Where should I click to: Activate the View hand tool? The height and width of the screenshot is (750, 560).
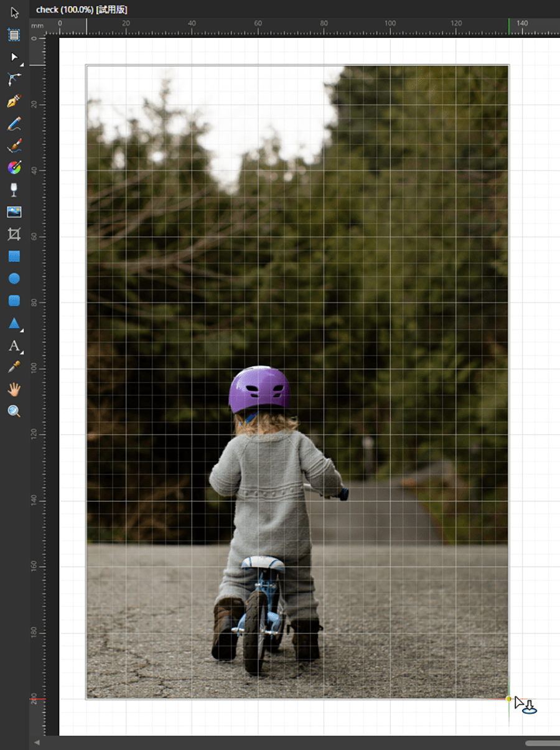[x=14, y=390]
